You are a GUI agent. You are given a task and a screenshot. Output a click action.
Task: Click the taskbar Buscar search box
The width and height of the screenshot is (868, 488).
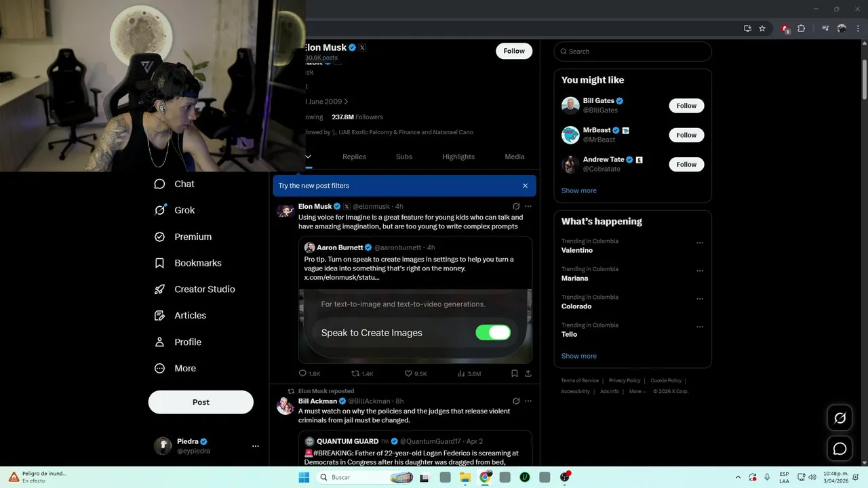tap(366, 477)
